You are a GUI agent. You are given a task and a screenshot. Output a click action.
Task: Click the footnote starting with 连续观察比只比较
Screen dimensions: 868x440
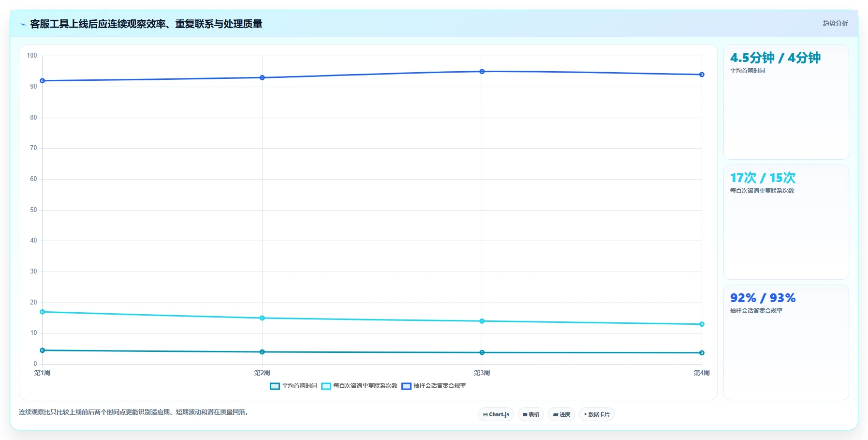tap(135, 412)
